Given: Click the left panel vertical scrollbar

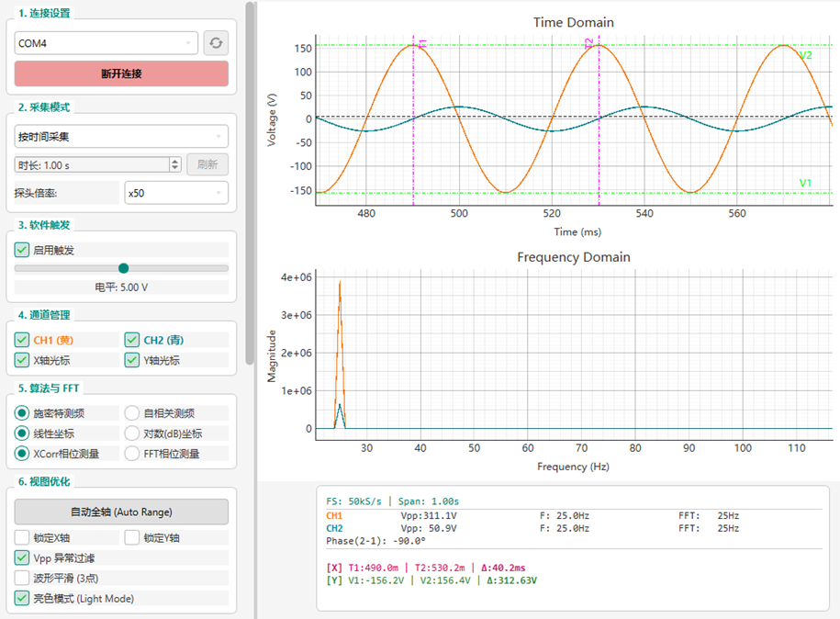Looking at the screenshot, I should tap(250, 184).
